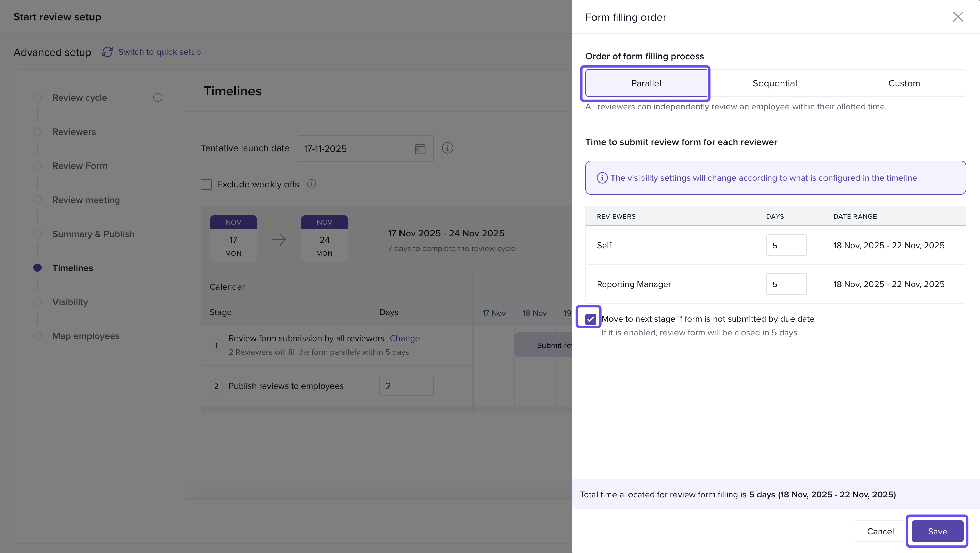Uncheck Move to next stage checkbox
980x553 pixels.
[x=590, y=319]
